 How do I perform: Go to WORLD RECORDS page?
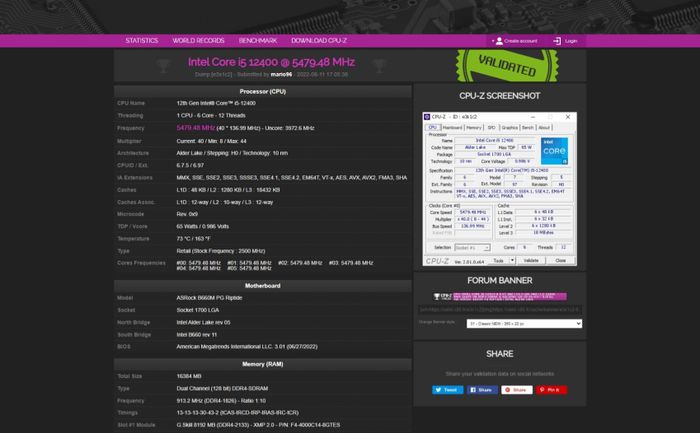point(198,41)
